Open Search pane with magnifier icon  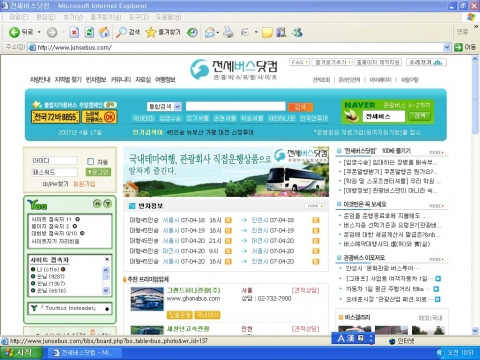coord(121,32)
